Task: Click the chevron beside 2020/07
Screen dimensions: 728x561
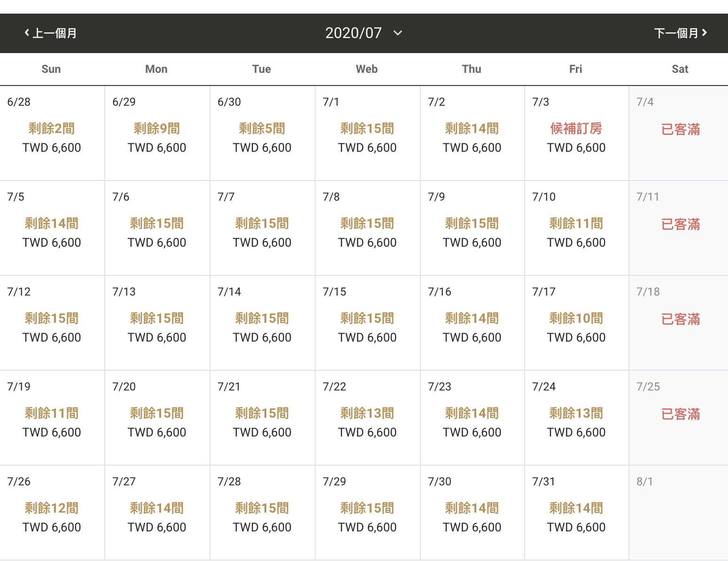Action: click(398, 33)
